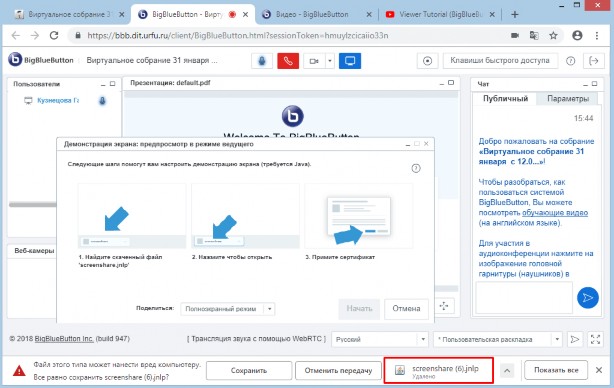Click the browser forward arrow

tap(35, 36)
